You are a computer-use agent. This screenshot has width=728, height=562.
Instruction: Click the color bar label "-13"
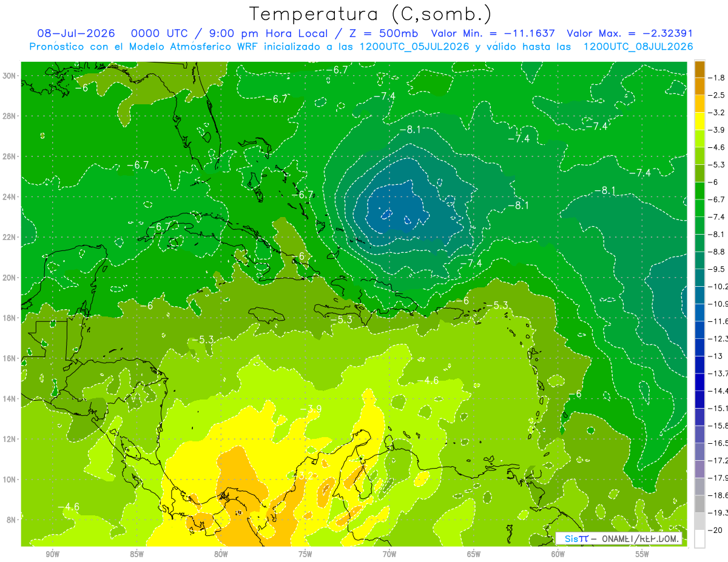[x=715, y=356]
